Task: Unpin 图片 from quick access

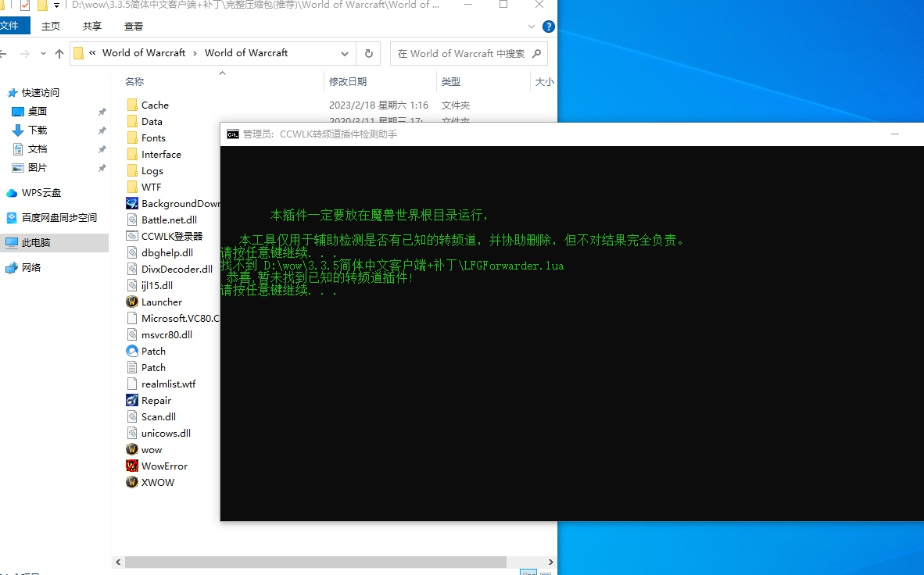Action: 101,168
